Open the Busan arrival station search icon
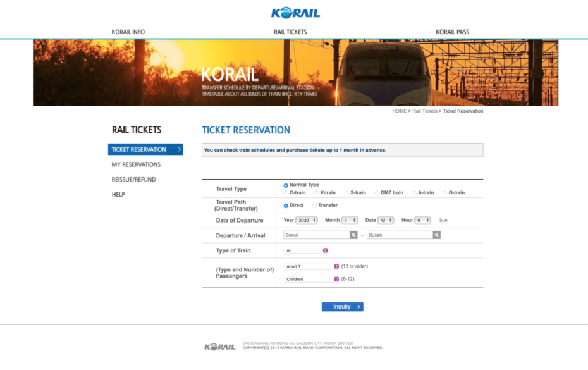The width and height of the screenshot is (588, 370). 436,234
